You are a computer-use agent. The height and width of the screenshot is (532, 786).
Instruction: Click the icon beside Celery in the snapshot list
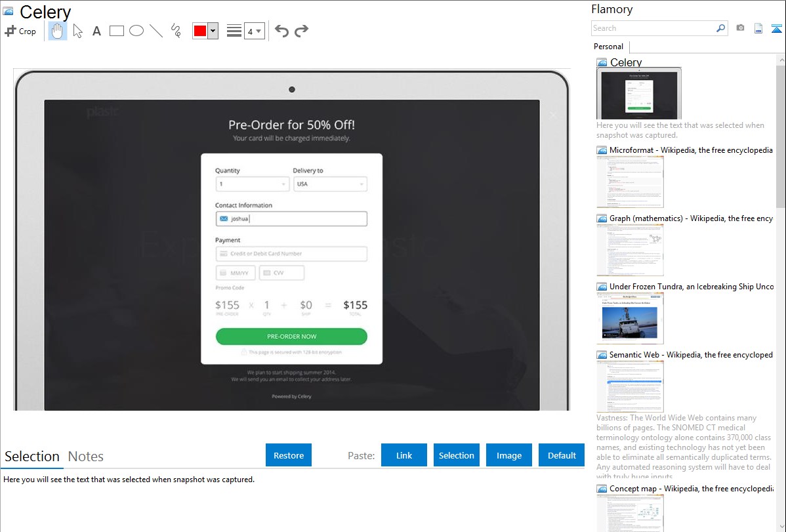pyautogui.click(x=602, y=63)
